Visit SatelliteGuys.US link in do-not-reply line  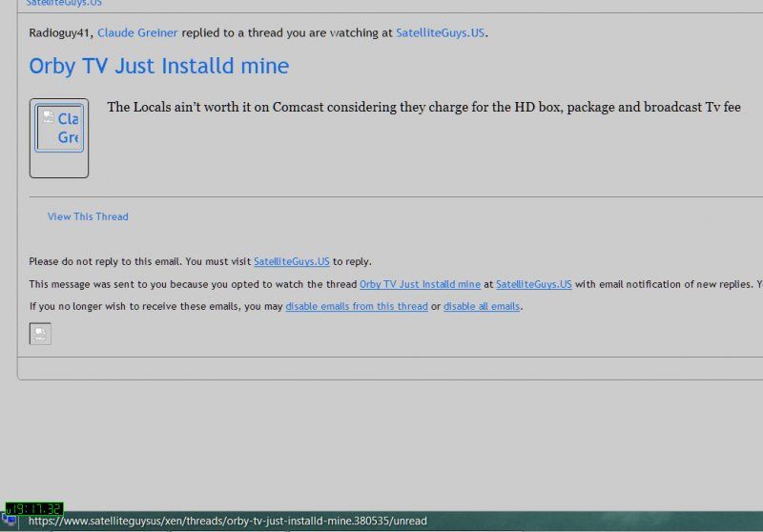pos(292,261)
